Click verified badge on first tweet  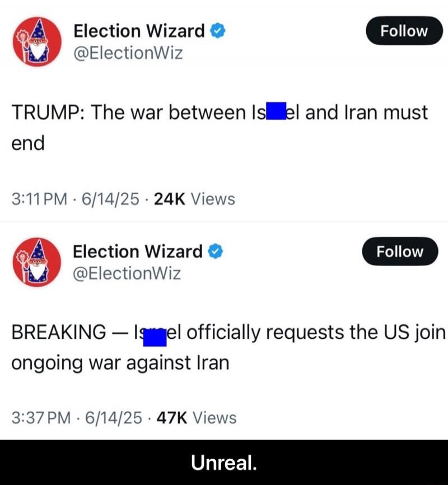[218, 31]
